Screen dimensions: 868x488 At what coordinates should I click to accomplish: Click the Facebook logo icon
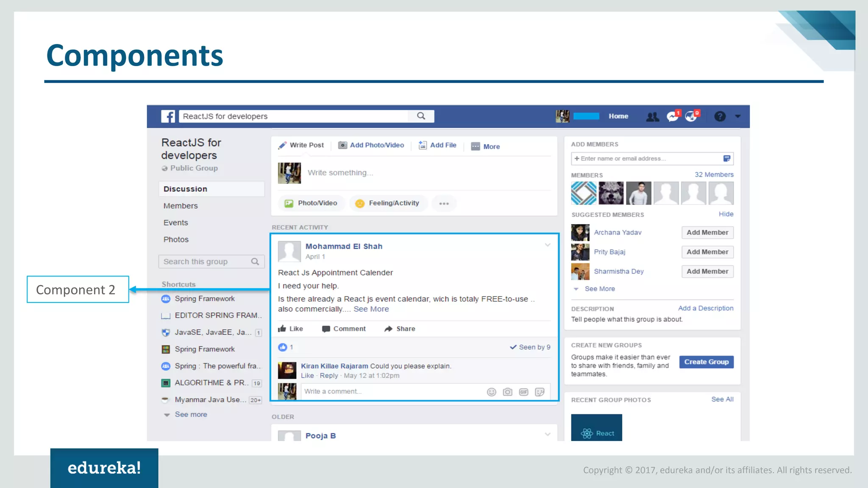pos(168,116)
